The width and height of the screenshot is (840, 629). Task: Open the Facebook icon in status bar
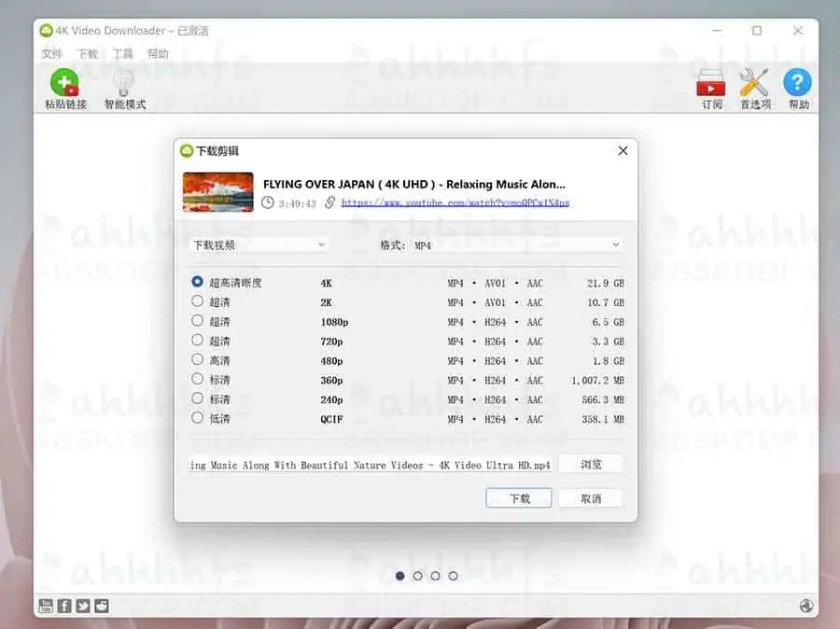point(64,606)
